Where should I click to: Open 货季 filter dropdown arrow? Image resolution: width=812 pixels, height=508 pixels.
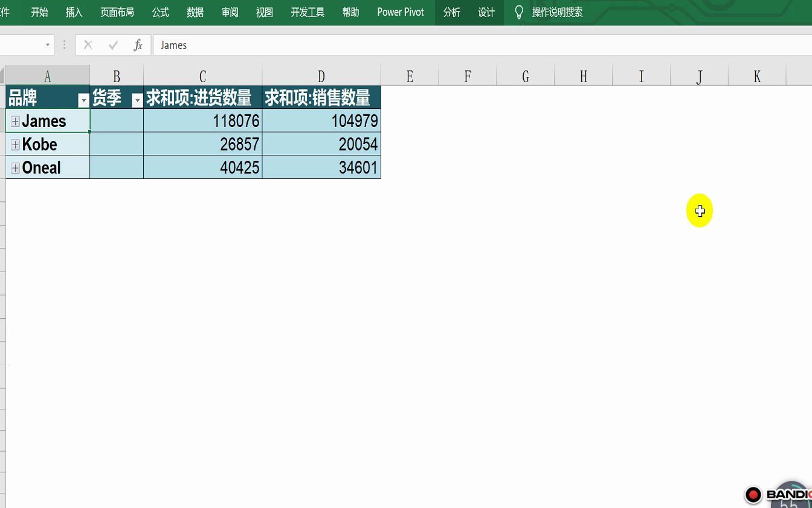click(137, 101)
